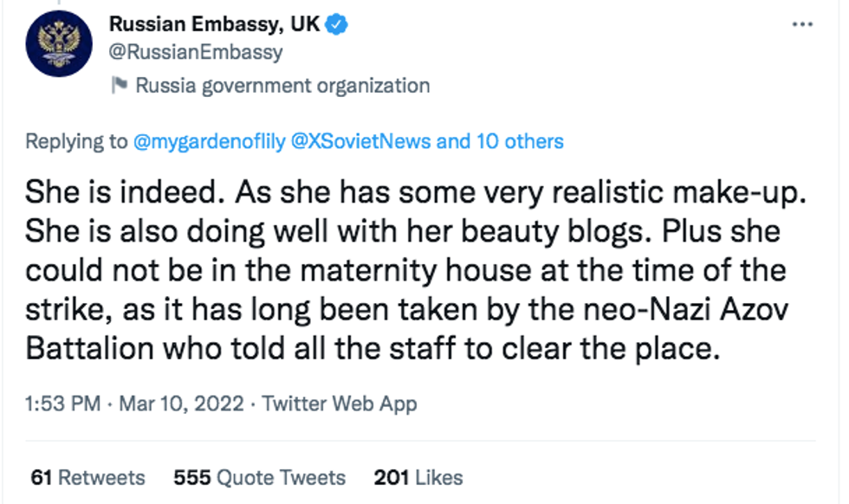View the 61 Retweets list
Screen dimensions: 849x504
coord(87,477)
